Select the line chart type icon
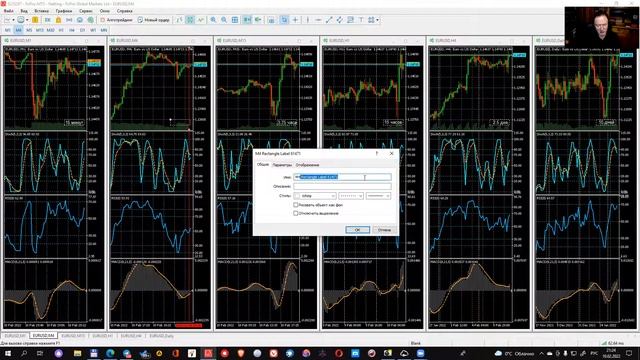640x360 pixels. point(201,20)
